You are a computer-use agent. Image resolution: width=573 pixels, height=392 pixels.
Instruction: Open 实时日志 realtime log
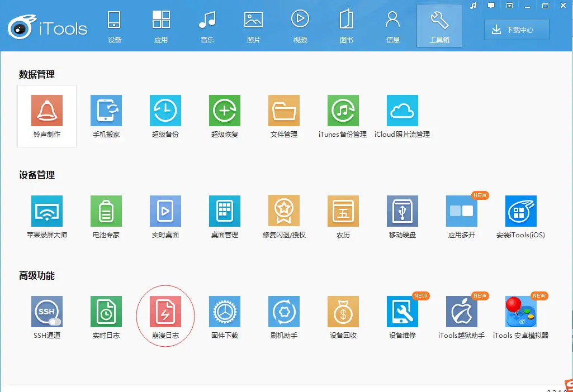tap(106, 317)
